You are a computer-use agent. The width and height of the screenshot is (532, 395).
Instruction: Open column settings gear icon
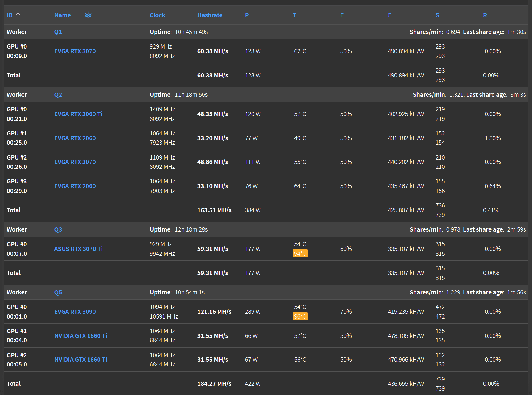coord(88,15)
